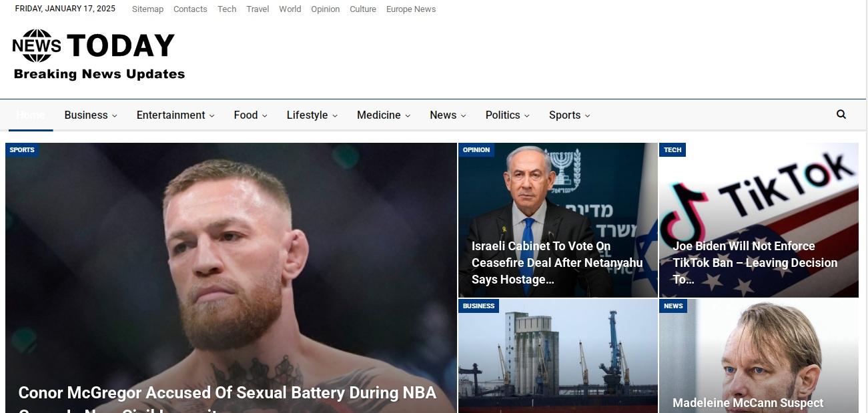Image resolution: width=868 pixels, height=413 pixels.
Task: Open the Medicine nav item
Action: (x=379, y=115)
